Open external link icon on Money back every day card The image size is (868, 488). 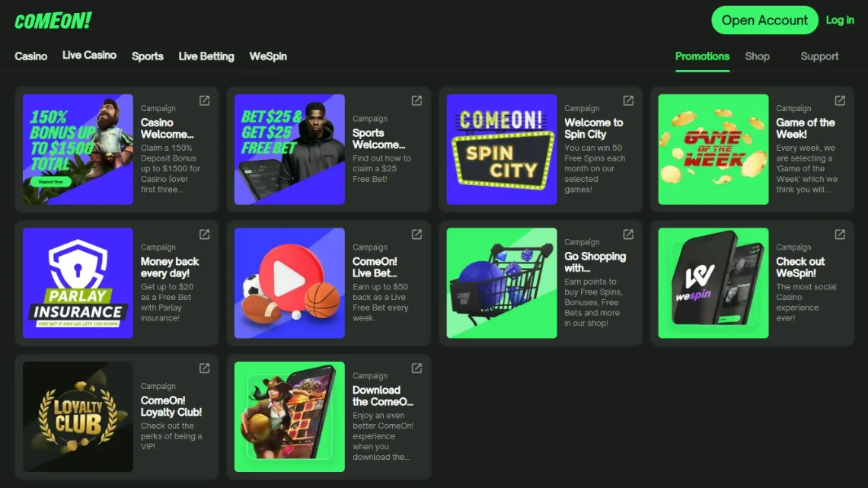pyautogui.click(x=204, y=234)
